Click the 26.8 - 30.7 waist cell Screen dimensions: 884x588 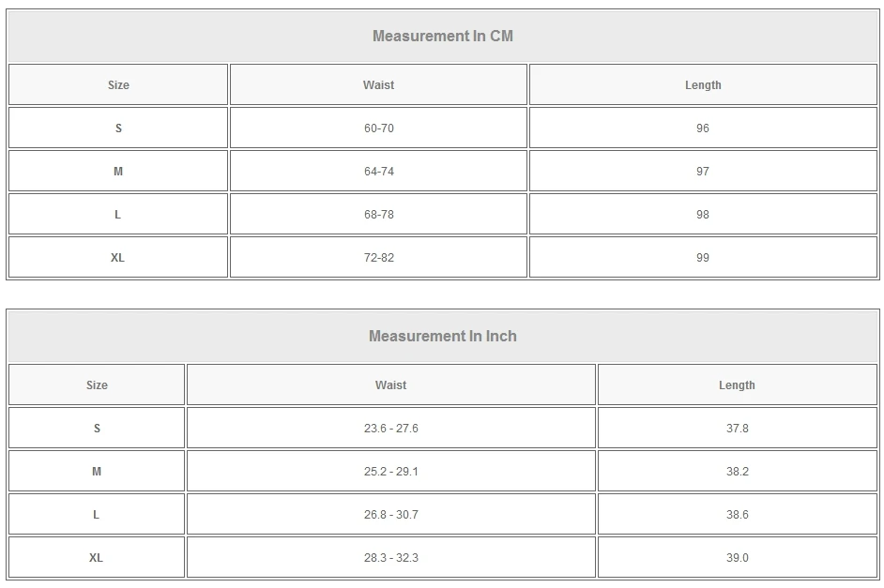[x=390, y=515]
